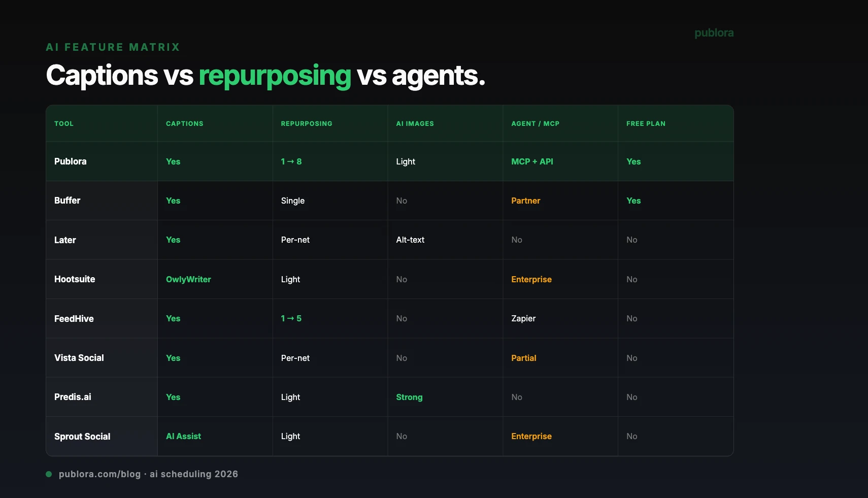Select the Sprout Social tool name
The image size is (868, 498).
tap(82, 437)
